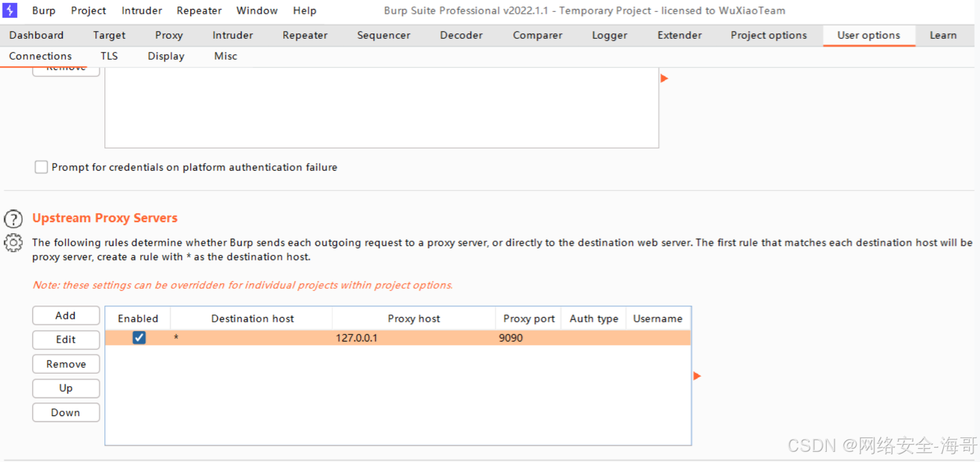Click the Destination host column header

(x=252, y=319)
